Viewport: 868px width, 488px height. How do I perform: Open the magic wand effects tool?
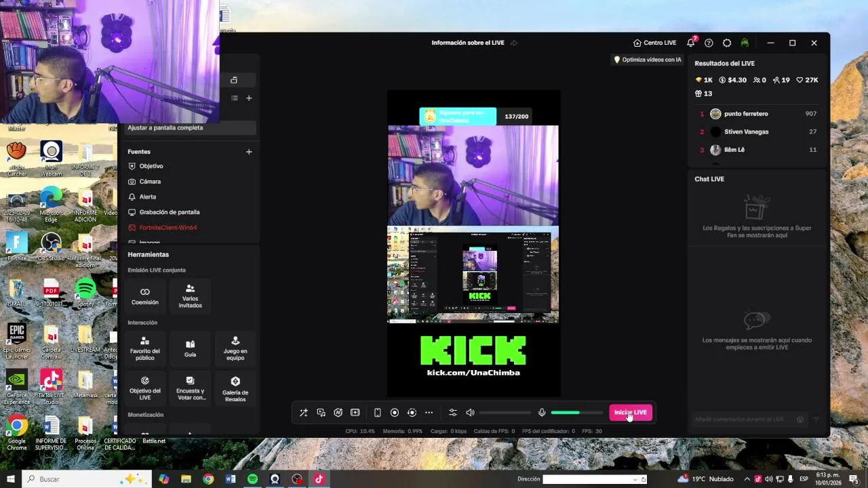click(304, 413)
